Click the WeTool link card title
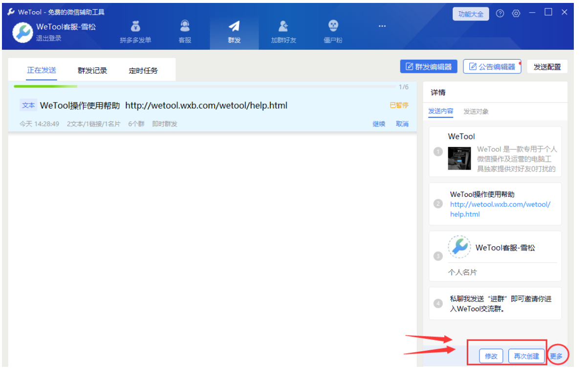The image size is (588, 382). pos(461,136)
